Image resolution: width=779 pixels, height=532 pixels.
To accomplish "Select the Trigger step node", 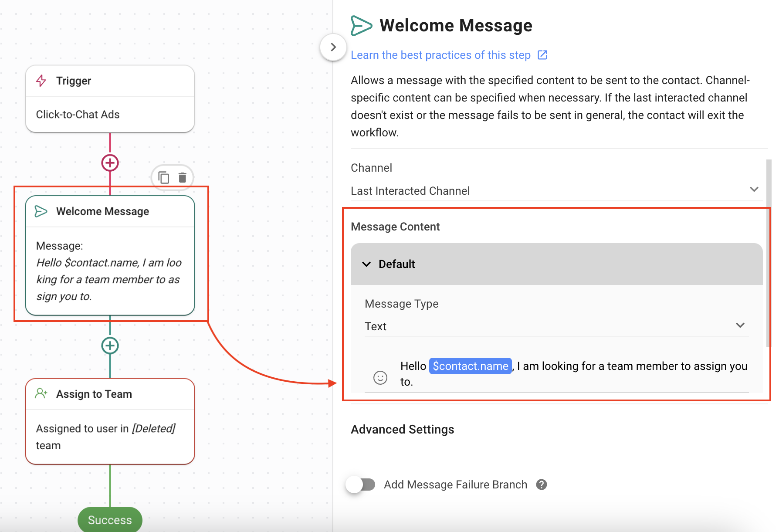I will tap(110, 99).
